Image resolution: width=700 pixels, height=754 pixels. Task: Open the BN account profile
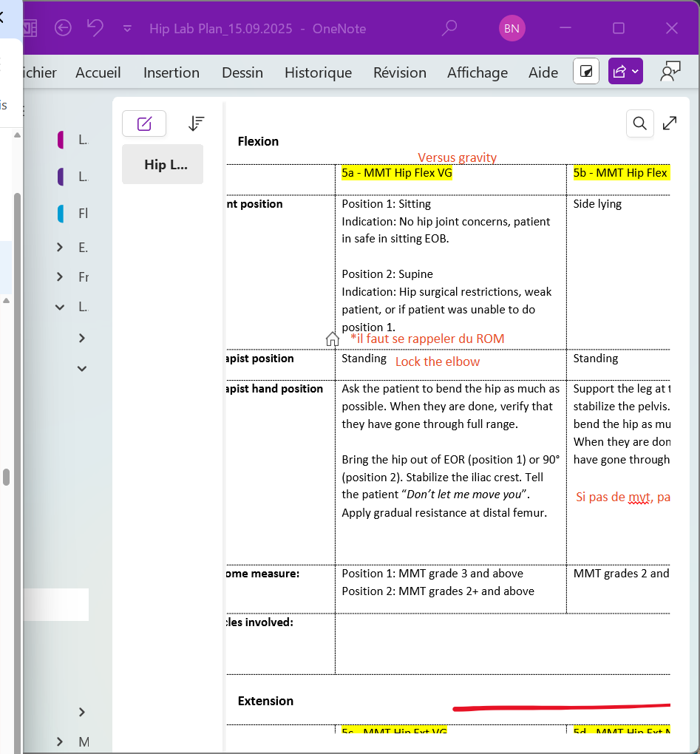click(x=512, y=28)
